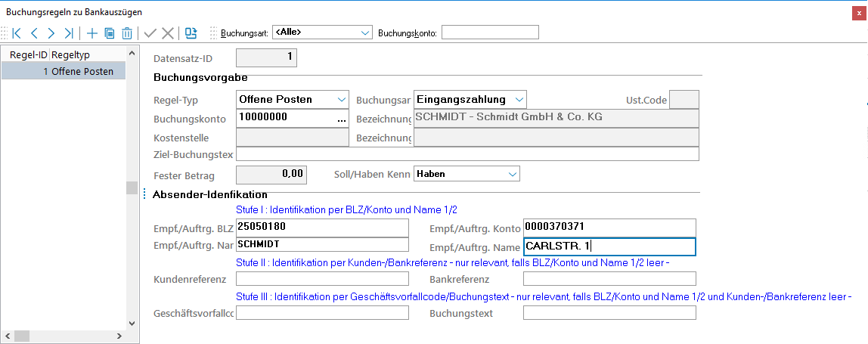Jump to the first record
Viewport: 868px width, 344px height.
point(17,33)
